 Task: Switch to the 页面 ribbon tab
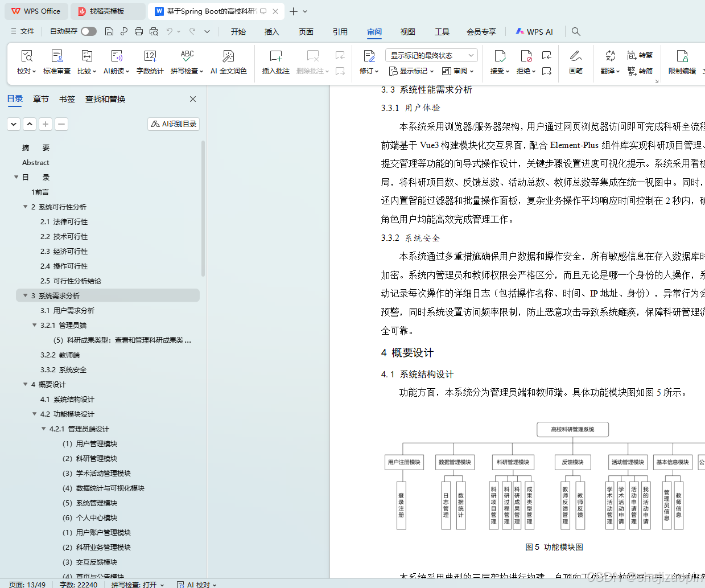[x=306, y=32]
